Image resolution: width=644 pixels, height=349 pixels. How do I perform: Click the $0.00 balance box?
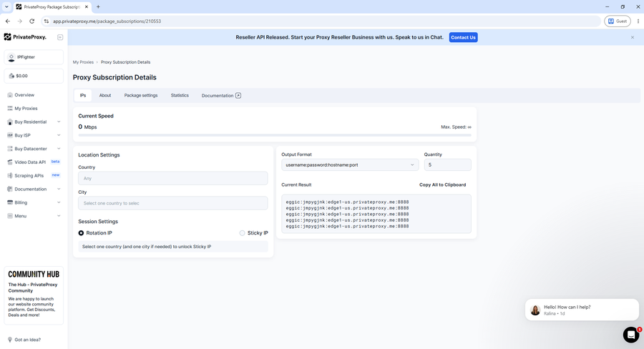(34, 76)
